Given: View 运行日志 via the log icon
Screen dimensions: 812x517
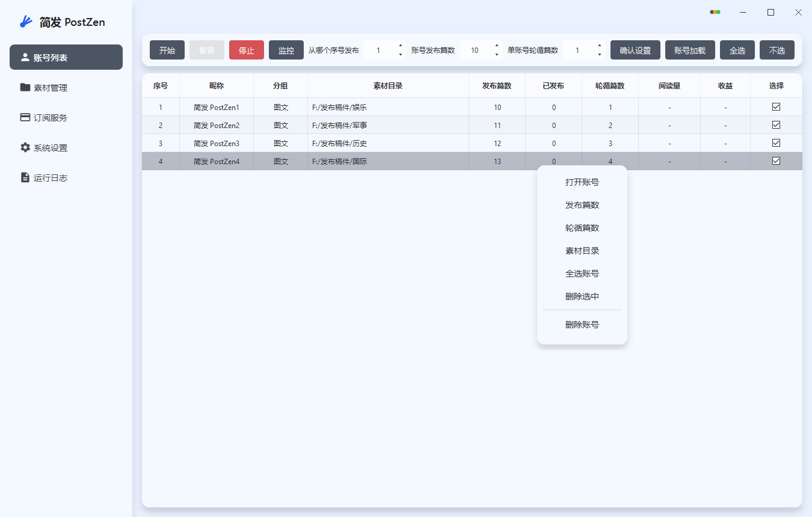Looking at the screenshot, I should [24, 177].
